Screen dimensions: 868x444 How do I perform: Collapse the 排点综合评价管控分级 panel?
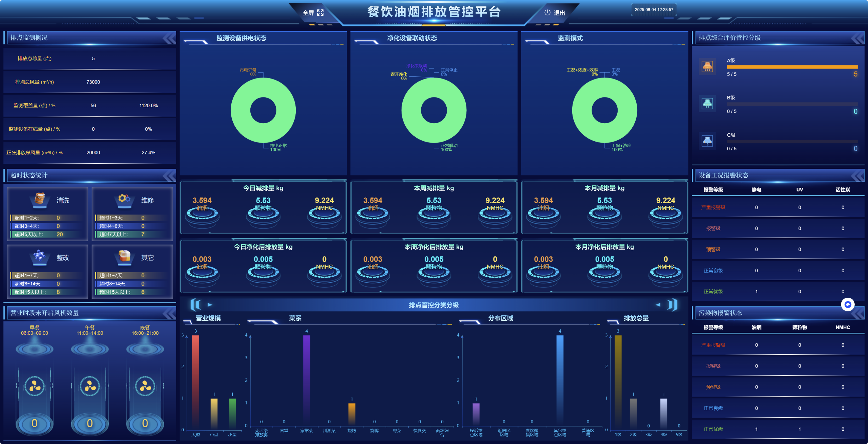click(x=858, y=38)
